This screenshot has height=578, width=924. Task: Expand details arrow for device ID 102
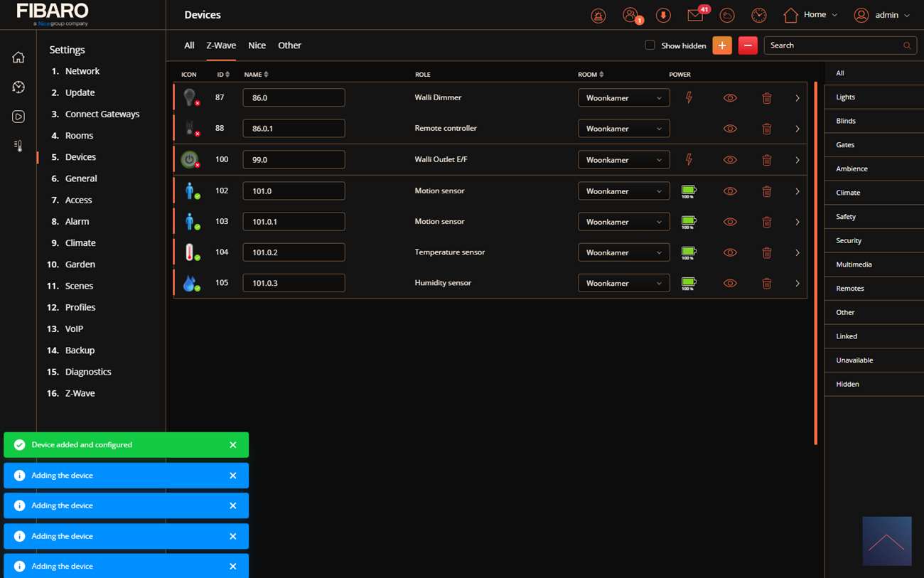point(797,191)
